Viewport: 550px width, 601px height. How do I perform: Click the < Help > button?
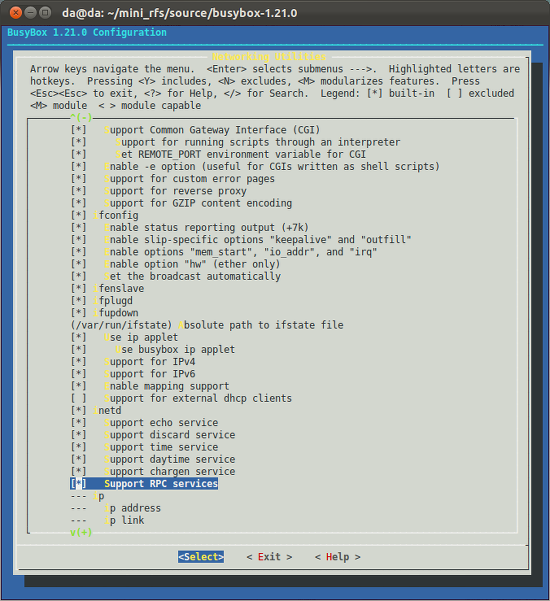point(338,557)
